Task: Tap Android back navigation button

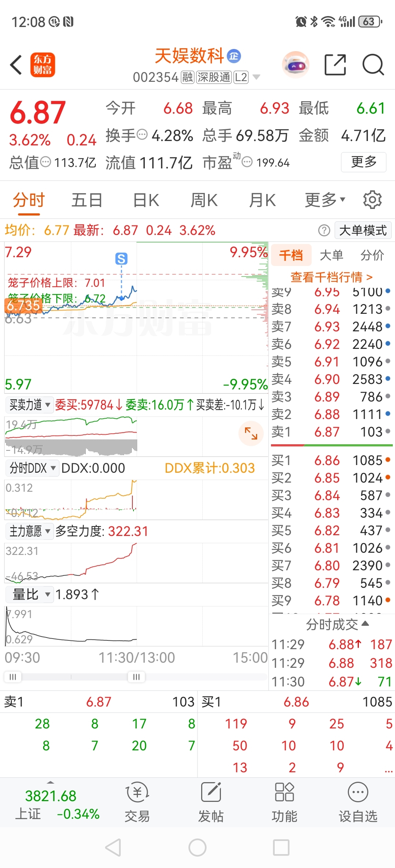Action: click(113, 848)
